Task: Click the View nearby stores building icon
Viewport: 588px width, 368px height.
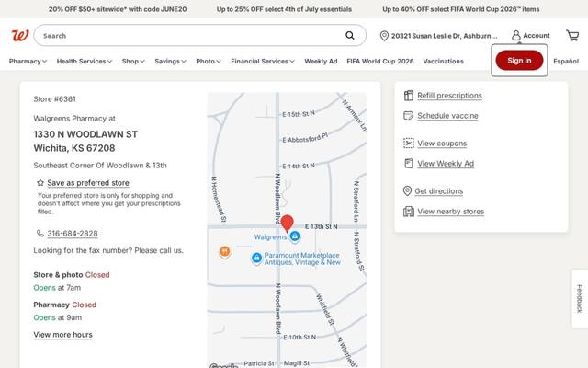Action: click(x=408, y=211)
